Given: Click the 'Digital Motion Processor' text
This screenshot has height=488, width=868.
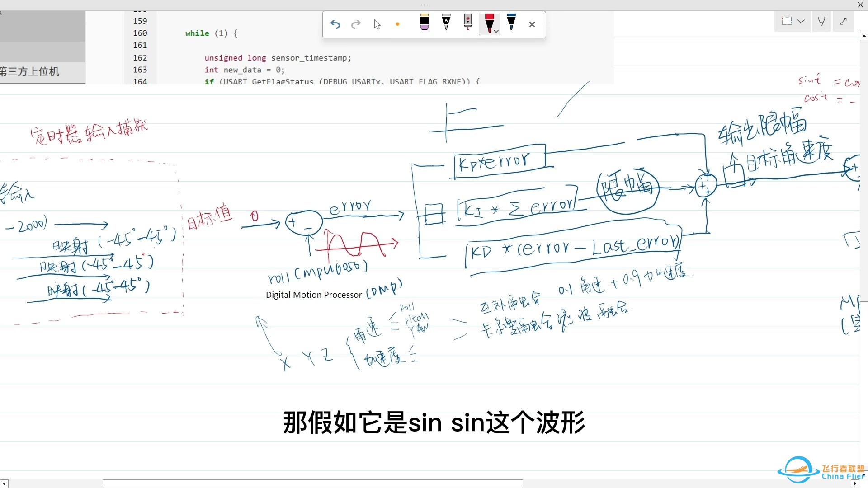Looking at the screenshot, I should [314, 295].
